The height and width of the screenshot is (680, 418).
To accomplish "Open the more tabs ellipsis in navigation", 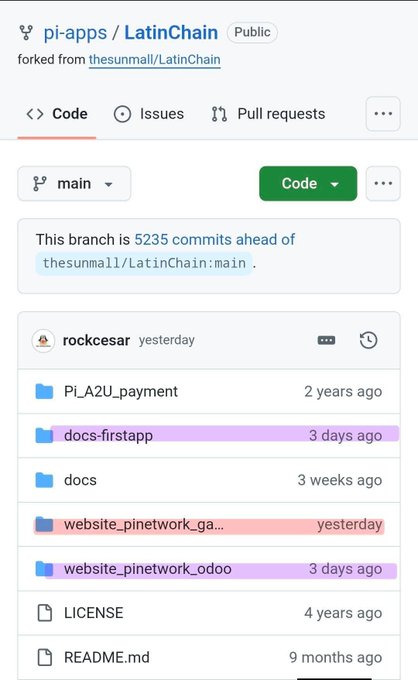I will point(383,114).
